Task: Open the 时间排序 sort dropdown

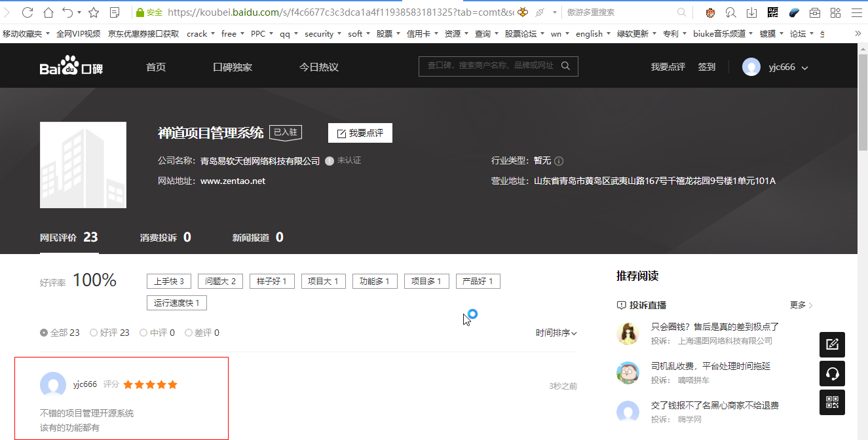Action: [556, 333]
